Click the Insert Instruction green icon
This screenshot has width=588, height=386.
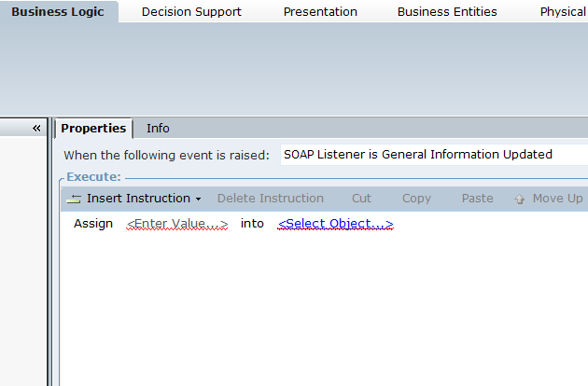[74, 199]
